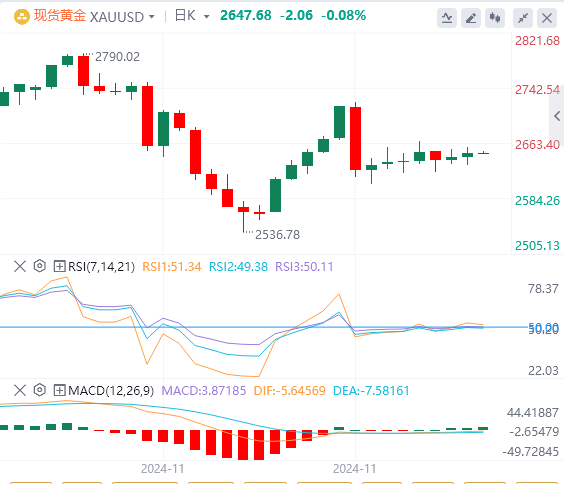Expand the right side panel chevron
Screen dimensions: 564x484
pos(557,116)
